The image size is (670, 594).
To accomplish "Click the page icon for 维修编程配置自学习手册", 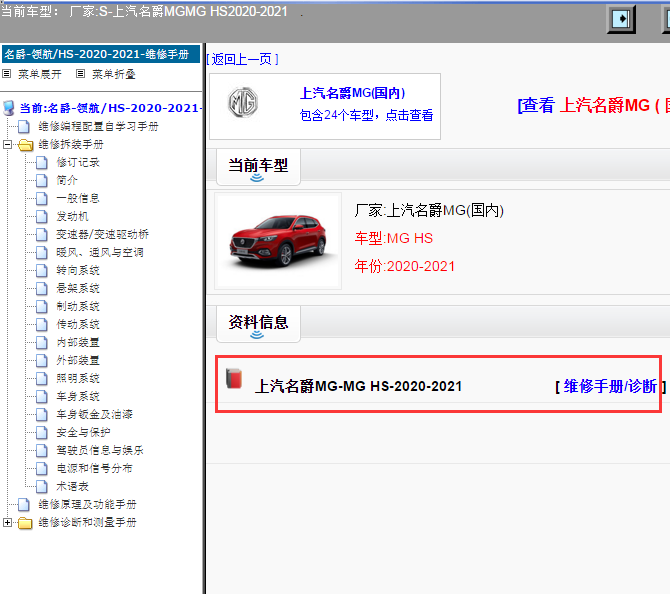I will [x=24, y=126].
